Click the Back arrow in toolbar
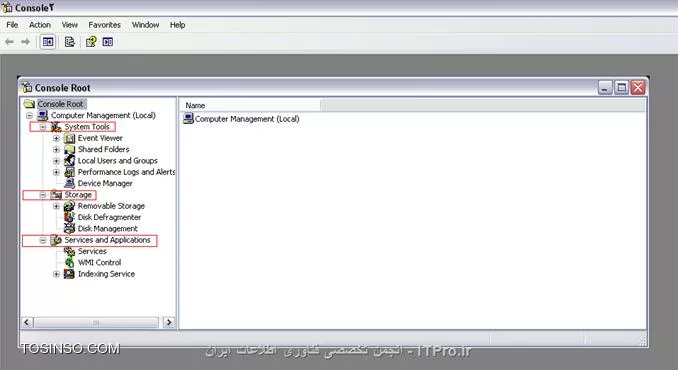Image resolution: width=678 pixels, height=370 pixels. tap(9, 42)
